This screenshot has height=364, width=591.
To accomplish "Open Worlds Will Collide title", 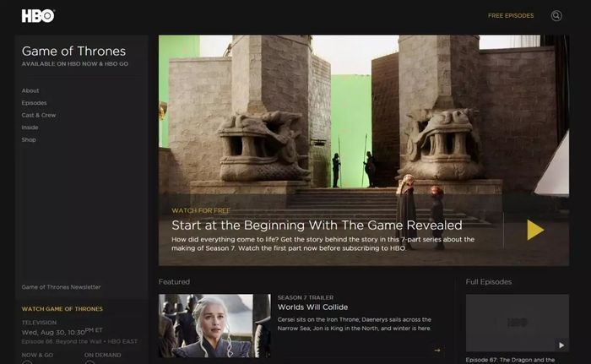I will pyautogui.click(x=312, y=307).
